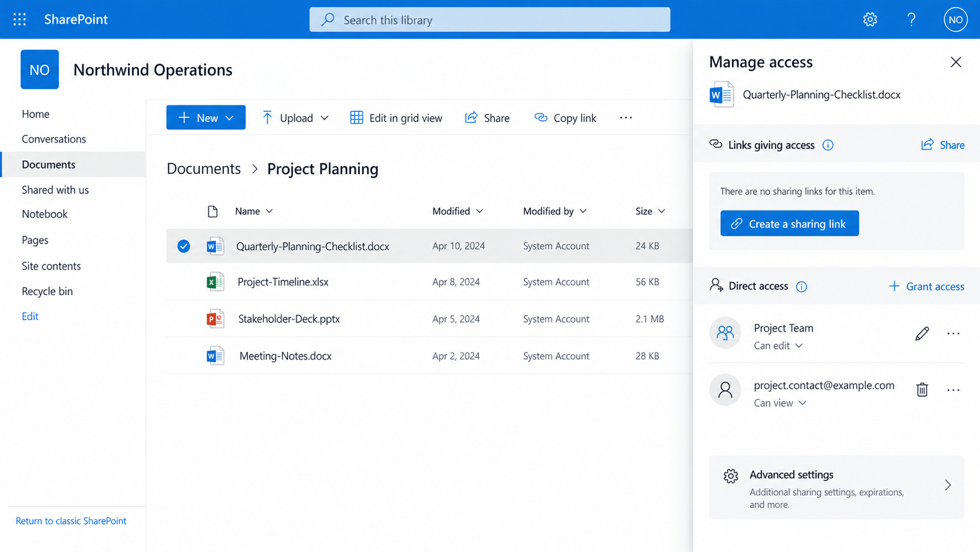Change Project Team Can edit permission
980x552 pixels.
click(778, 346)
